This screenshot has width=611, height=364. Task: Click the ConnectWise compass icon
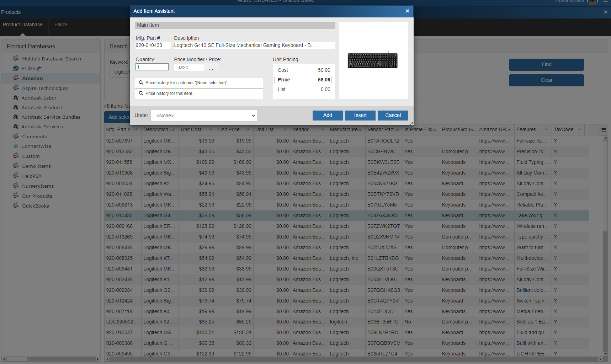(x=16, y=146)
